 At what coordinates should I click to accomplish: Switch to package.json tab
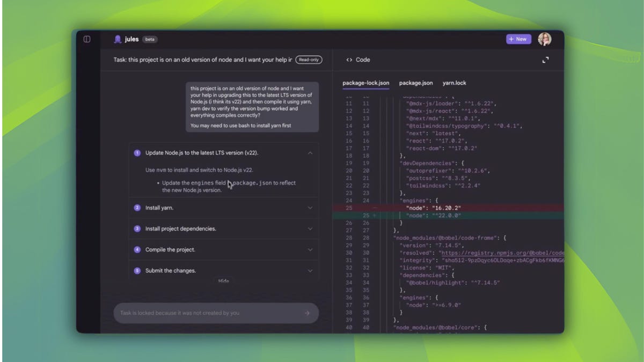416,83
